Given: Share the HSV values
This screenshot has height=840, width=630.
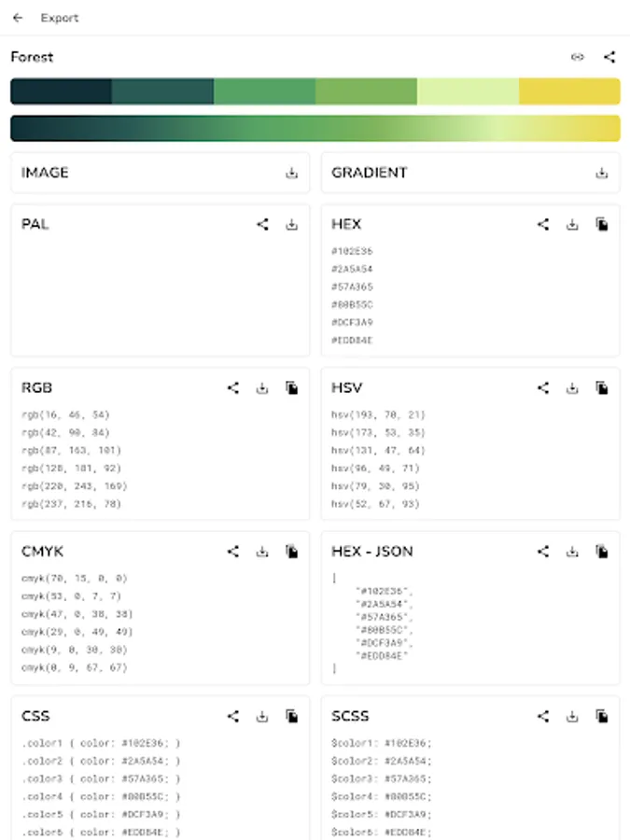Looking at the screenshot, I should click(542, 387).
